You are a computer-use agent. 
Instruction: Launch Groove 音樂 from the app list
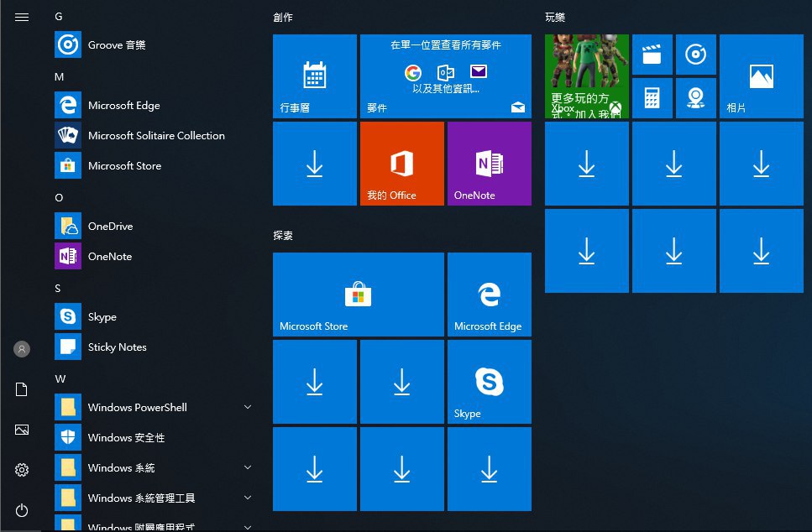click(x=155, y=45)
